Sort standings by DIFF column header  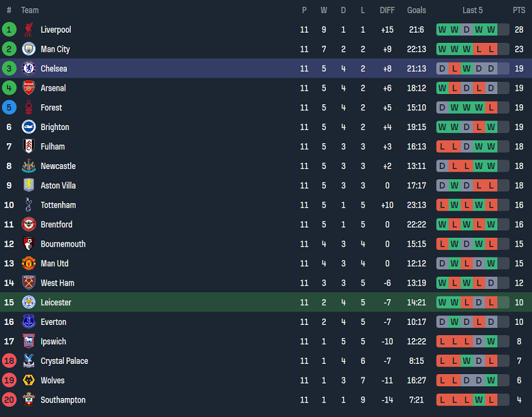pyautogui.click(x=387, y=10)
